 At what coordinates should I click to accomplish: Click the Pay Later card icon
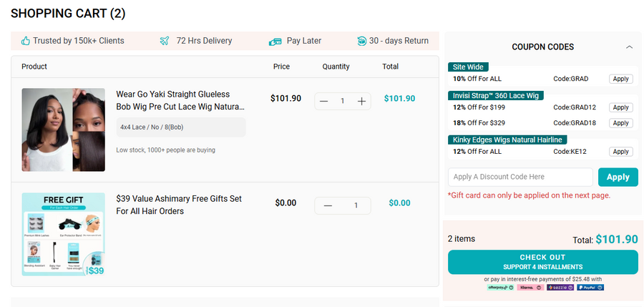click(x=275, y=42)
